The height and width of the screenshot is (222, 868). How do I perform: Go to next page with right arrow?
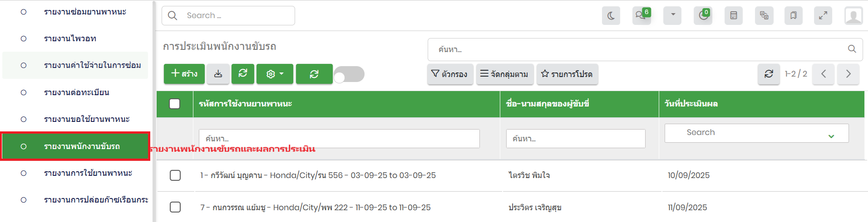point(848,74)
